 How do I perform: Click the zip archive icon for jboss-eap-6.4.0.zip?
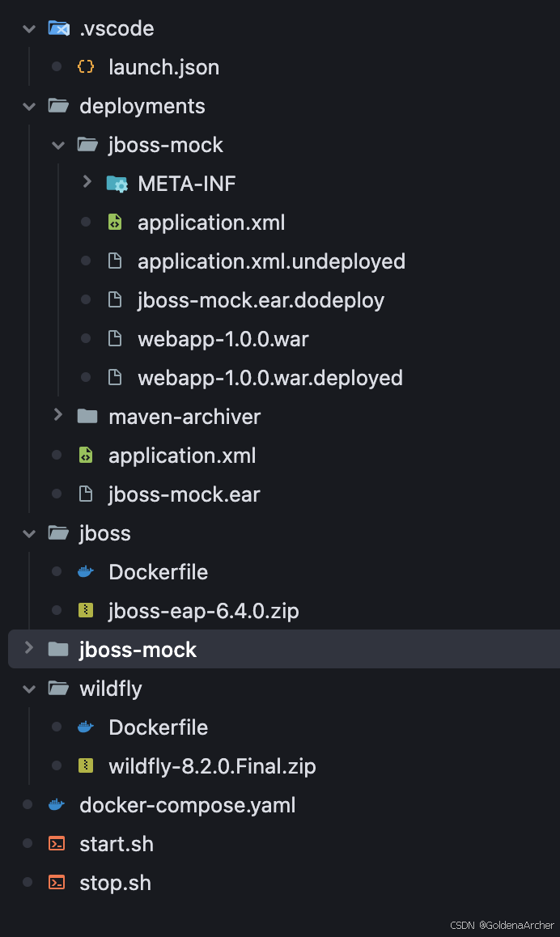coord(86,610)
